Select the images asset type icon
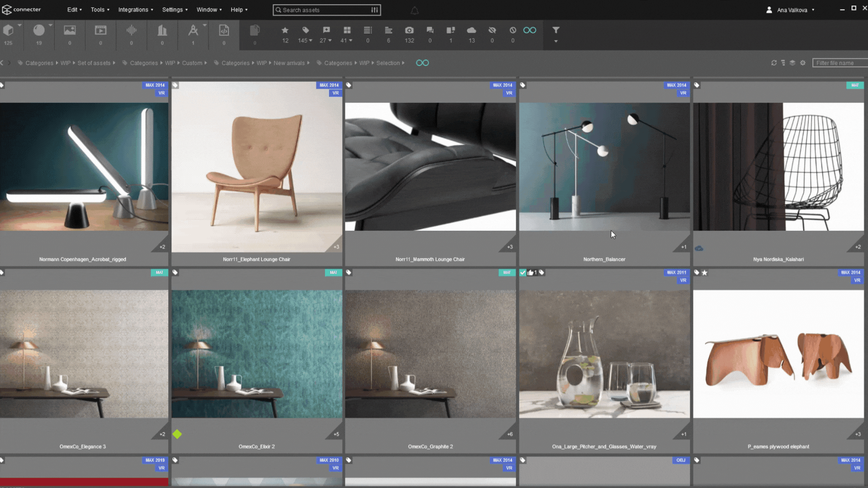The image size is (868, 488). (70, 30)
